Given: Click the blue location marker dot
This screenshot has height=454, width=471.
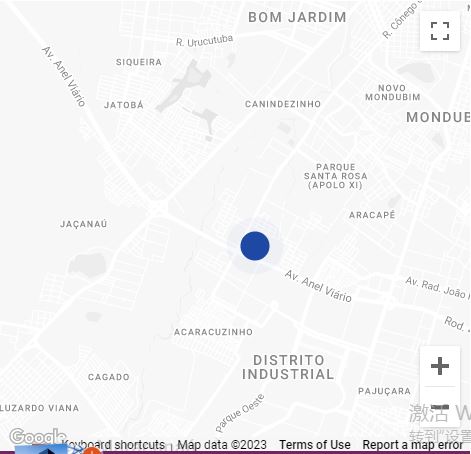Looking at the screenshot, I should pyautogui.click(x=255, y=246).
